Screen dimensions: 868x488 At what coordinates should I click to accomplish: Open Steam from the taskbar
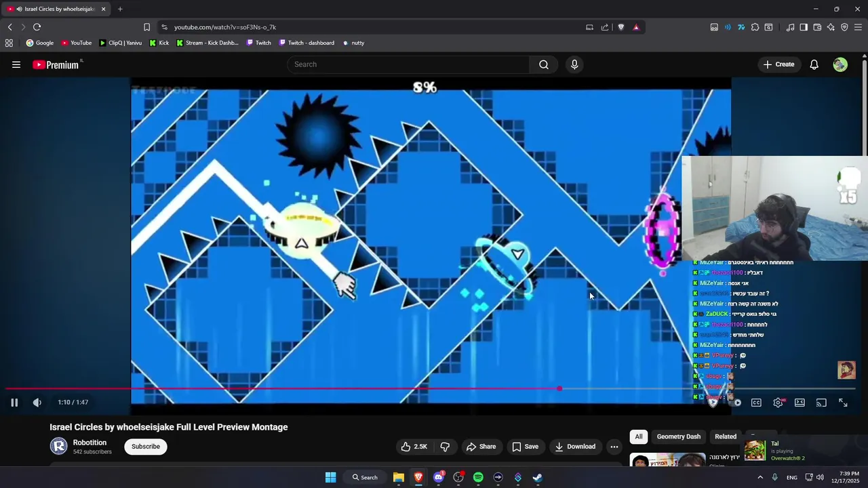[538, 477]
